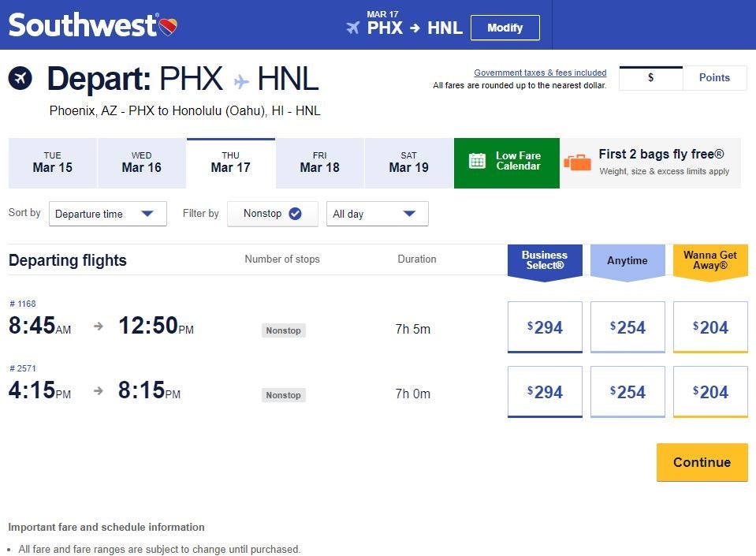Switch fare display to Points
The image size is (756, 556).
(x=714, y=77)
